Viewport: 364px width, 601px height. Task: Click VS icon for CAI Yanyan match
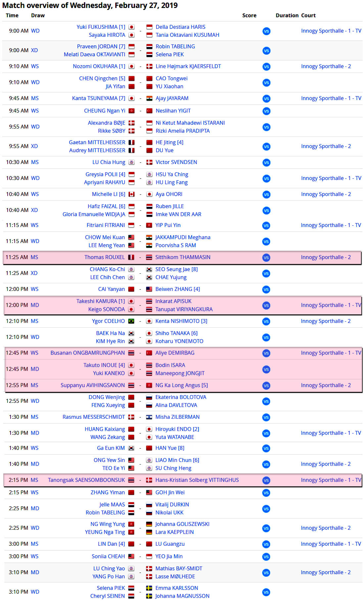click(266, 289)
